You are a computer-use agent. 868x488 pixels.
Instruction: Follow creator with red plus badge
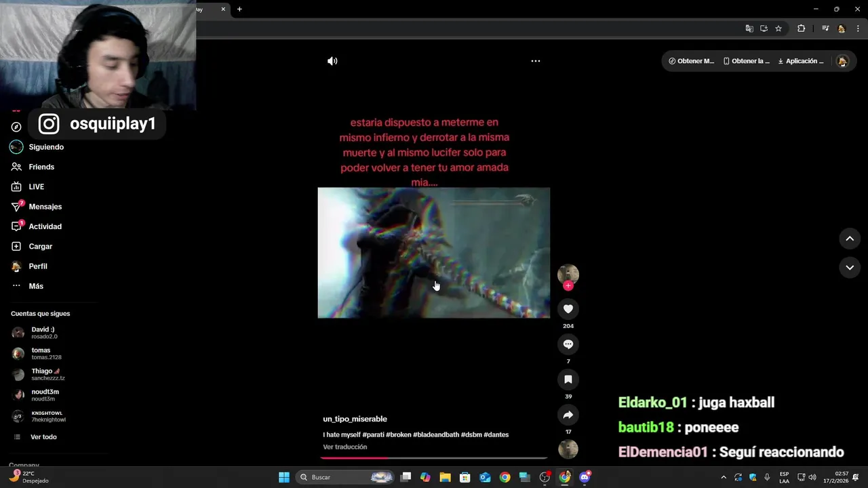[x=568, y=286]
